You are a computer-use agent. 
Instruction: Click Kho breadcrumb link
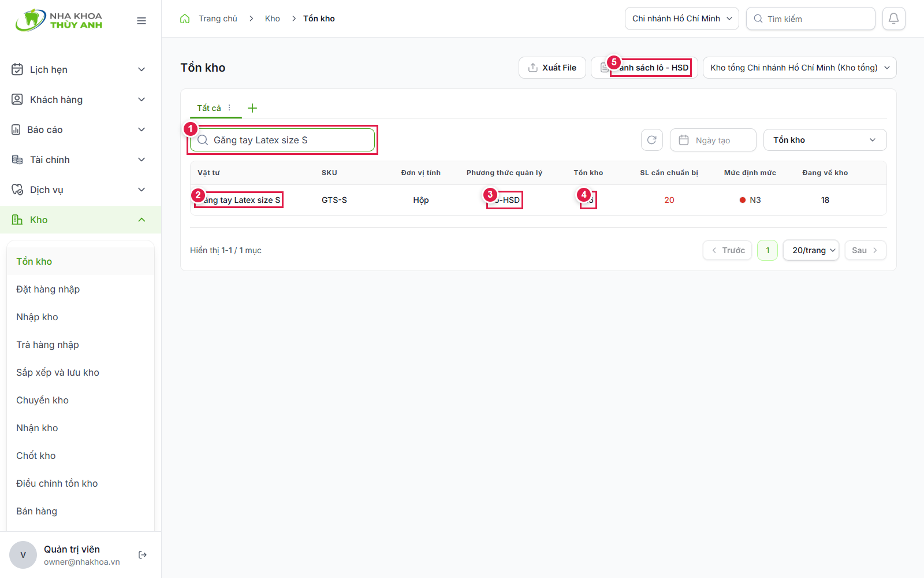click(x=273, y=18)
